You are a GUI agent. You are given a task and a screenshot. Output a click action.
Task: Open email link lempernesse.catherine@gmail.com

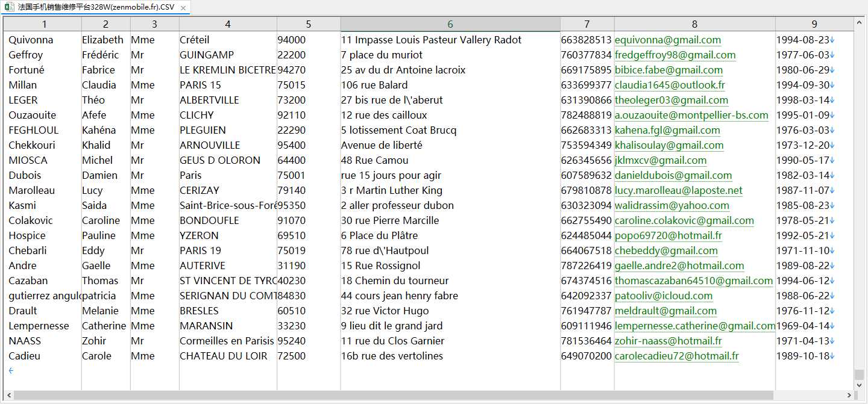pyautogui.click(x=695, y=326)
